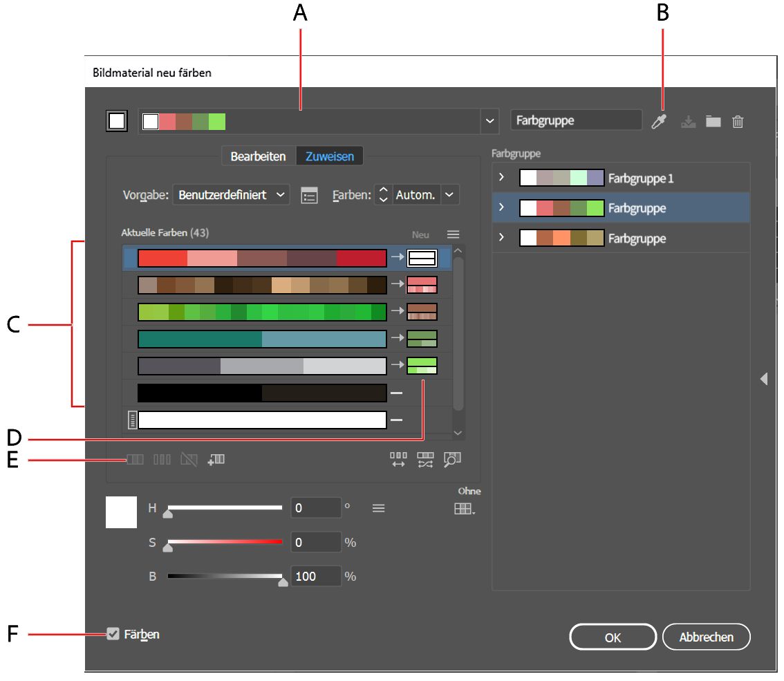Viewport: 784px width, 681px height.
Task: Switch to the Zuweisen tab
Action: (x=330, y=156)
